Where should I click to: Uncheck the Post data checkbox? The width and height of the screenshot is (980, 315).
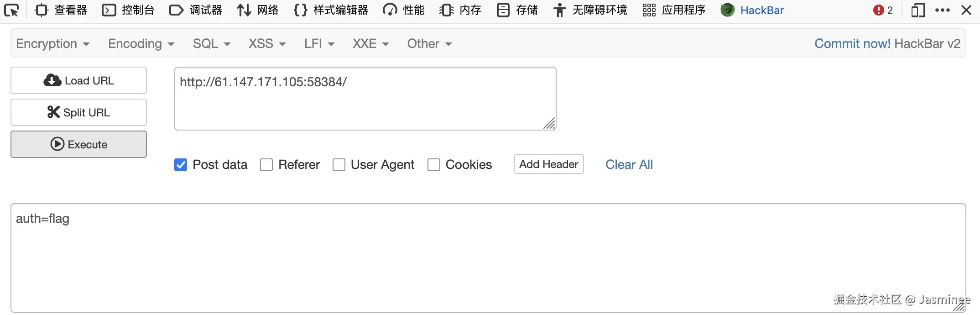pos(181,165)
